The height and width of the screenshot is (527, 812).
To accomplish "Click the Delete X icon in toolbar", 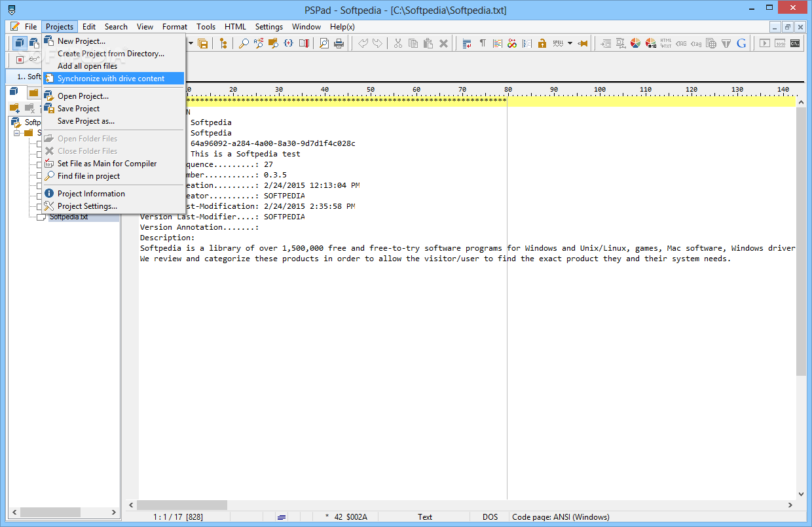I will (x=443, y=43).
